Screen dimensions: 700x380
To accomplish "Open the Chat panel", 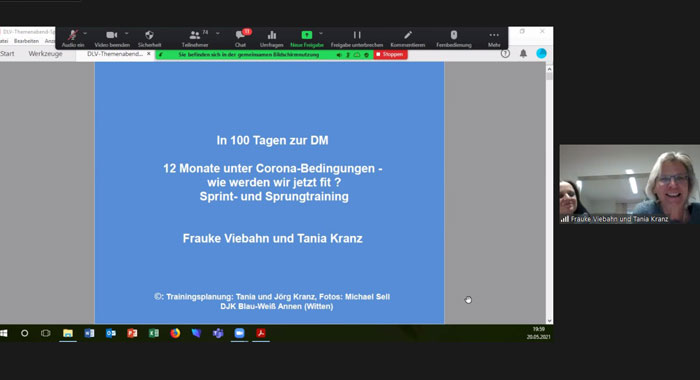I will click(241, 38).
